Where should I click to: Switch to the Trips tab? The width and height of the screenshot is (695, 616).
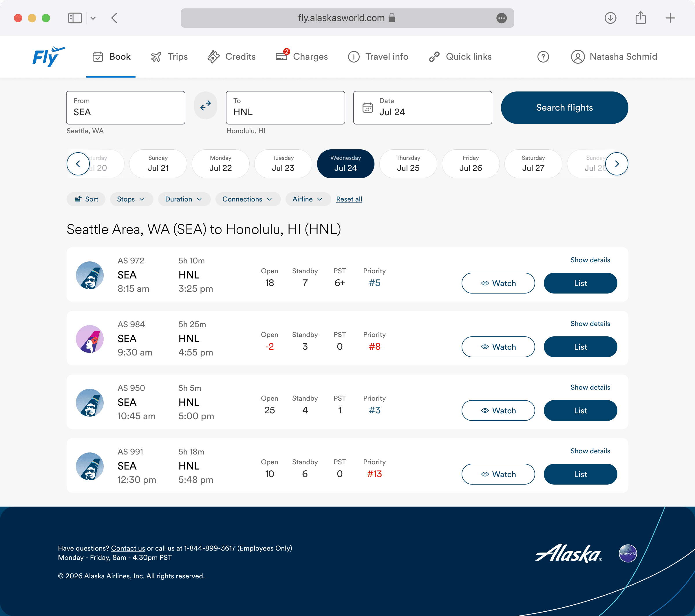[169, 57]
